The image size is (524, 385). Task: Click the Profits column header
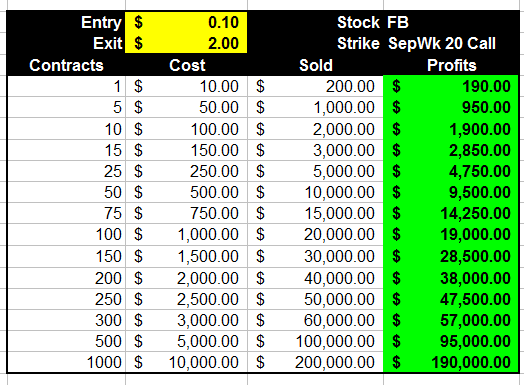point(451,65)
